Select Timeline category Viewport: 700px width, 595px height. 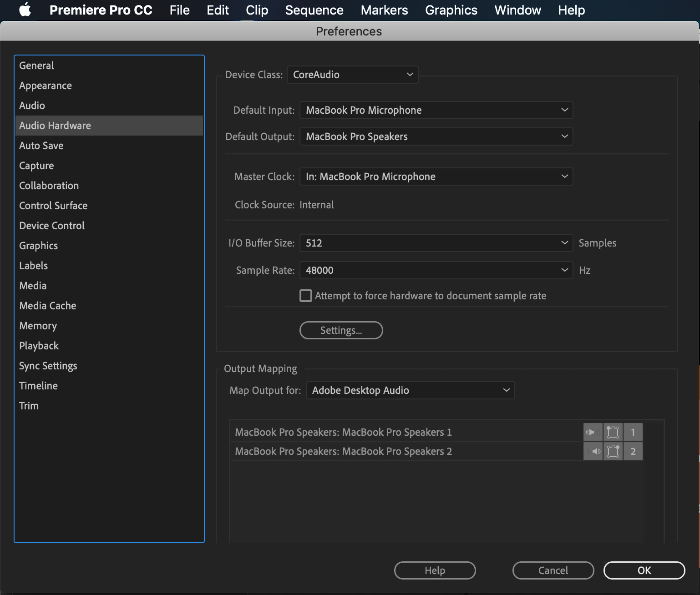click(x=109, y=386)
